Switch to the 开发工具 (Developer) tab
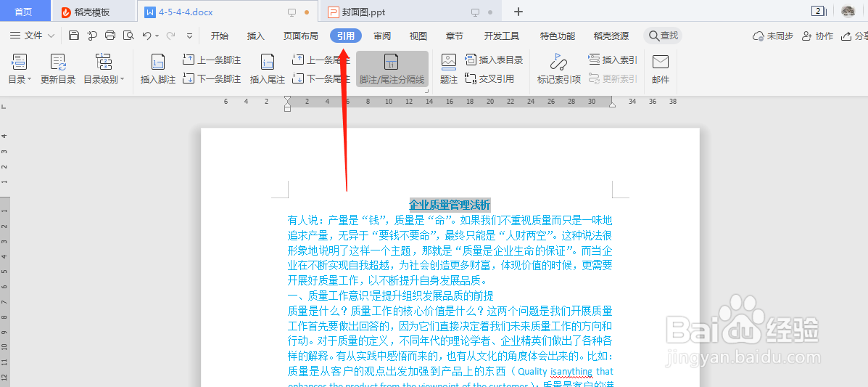The width and height of the screenshot is (868, 387). click(x=502, y=36)
